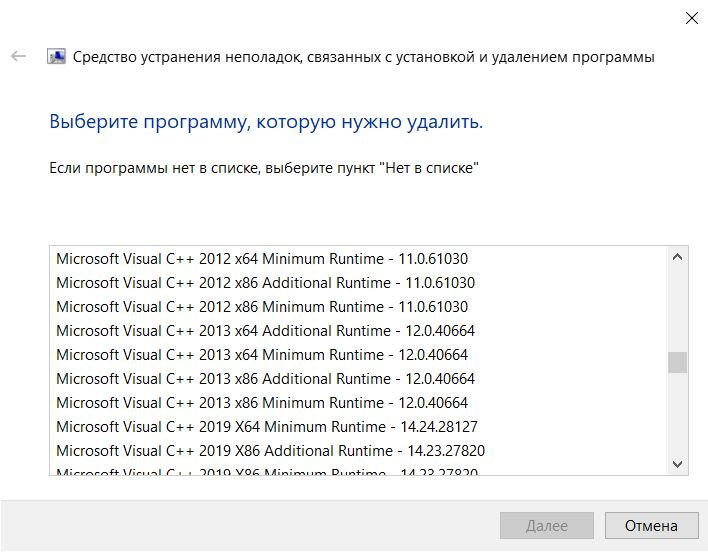Select Visual C++ 2012 x86 Additional Runtime 11.0.61030
The height and width of the screenshot is (552, 708).
[x=359, y=283]
